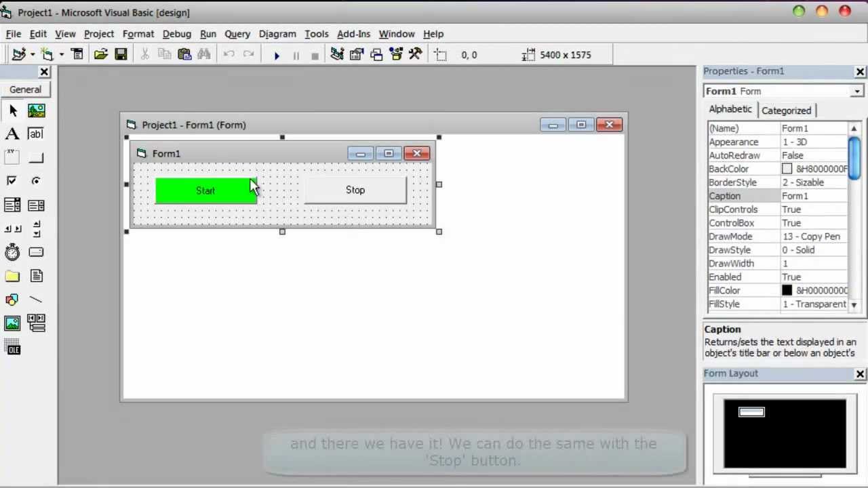868x488 pixels.
Task: Select the FileListBox control tool
Action: [x=36, y=276]
